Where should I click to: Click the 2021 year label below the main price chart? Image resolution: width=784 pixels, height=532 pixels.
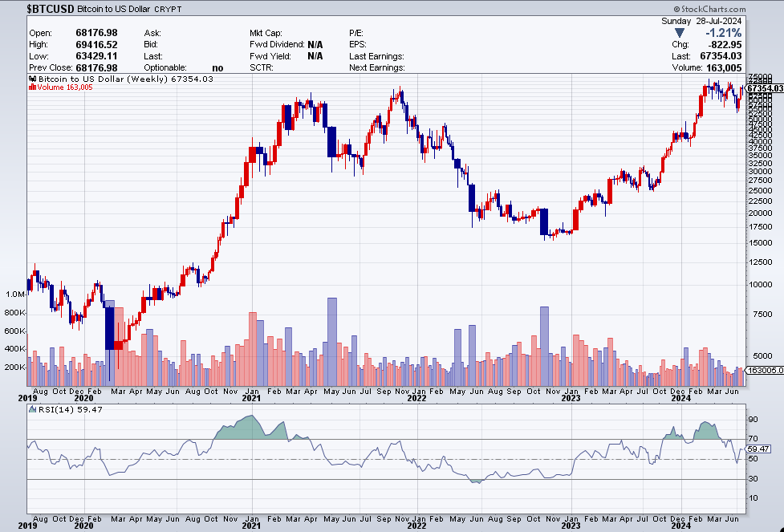point(251,399)
